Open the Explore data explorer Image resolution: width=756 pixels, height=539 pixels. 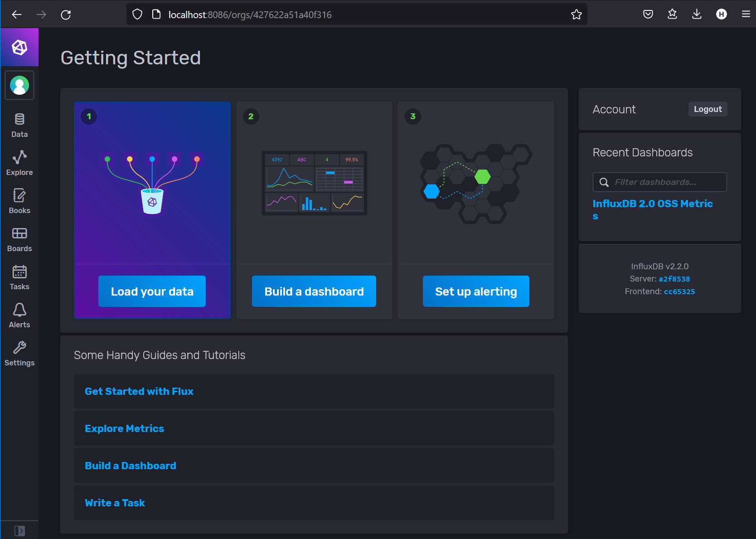pyautogui.click(x=19, y=163)
